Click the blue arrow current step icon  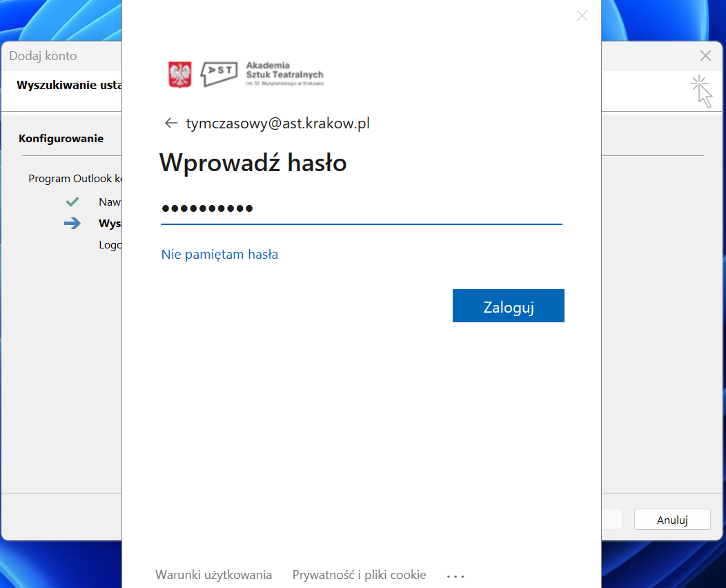coord(72,223)
